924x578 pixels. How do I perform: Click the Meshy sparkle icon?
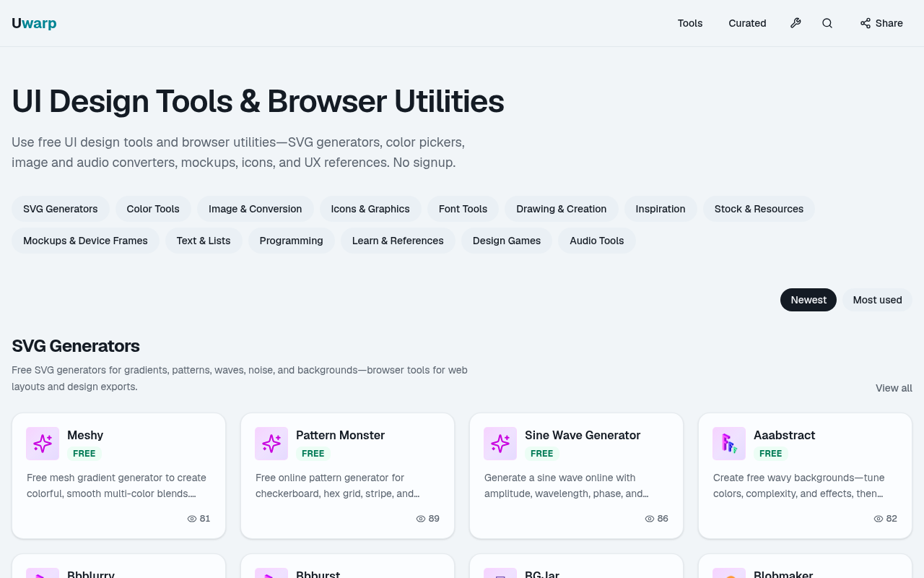[x=43, y=444]
